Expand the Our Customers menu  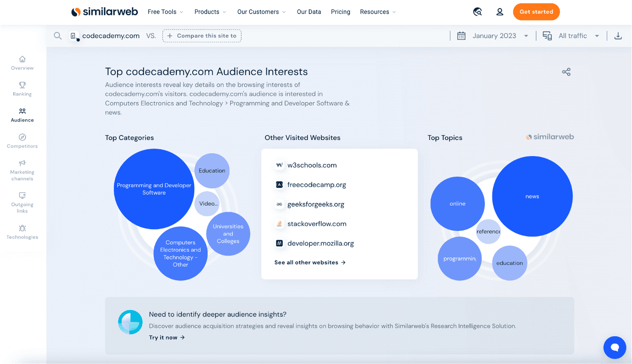pyautogui.click(x=261, y=12)
